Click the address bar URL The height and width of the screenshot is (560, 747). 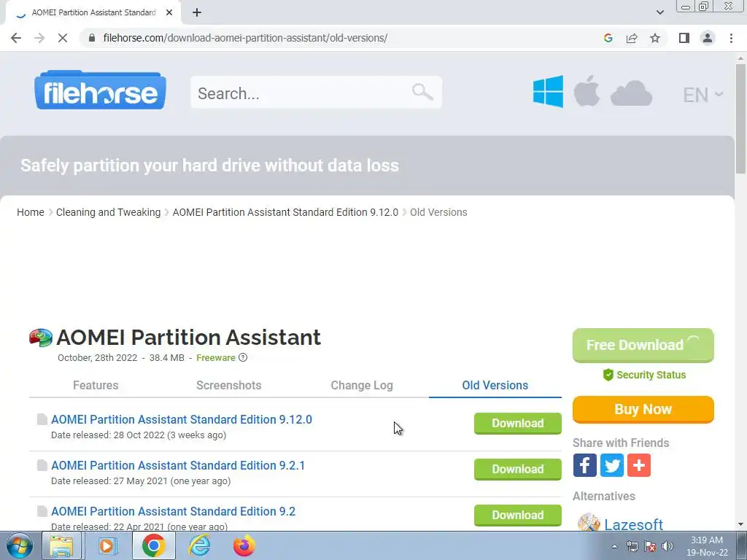pyautogui.click(x=245, y=38)
